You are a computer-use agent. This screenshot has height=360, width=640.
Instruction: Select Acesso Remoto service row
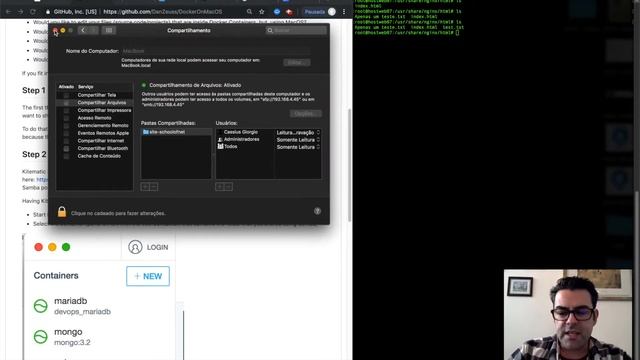[x=95, y=118]
